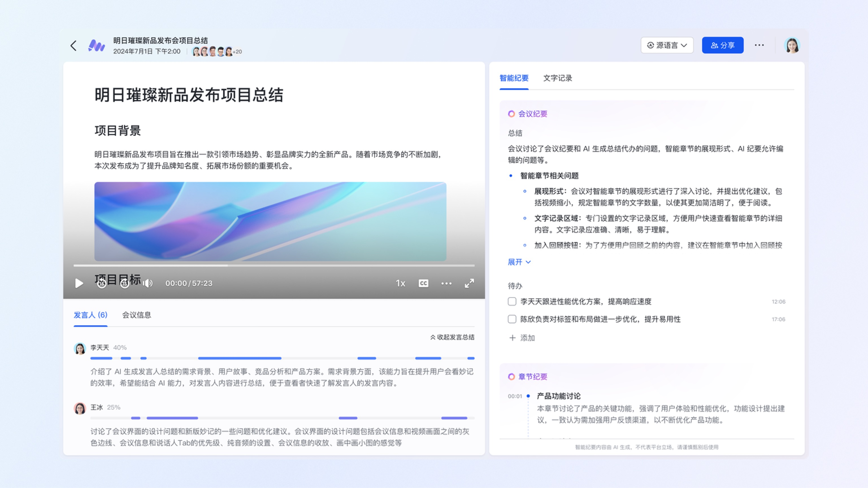Check the 陈欣负责对标签和布局 todo item
The height and width of the screenshot is (488, 868).
point(512,319)
